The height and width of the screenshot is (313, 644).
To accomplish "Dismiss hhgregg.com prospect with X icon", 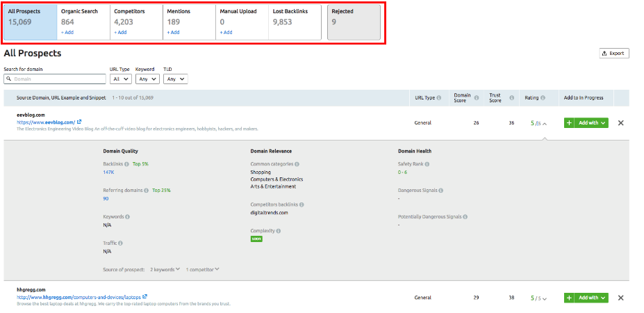I will coord(620,298).
